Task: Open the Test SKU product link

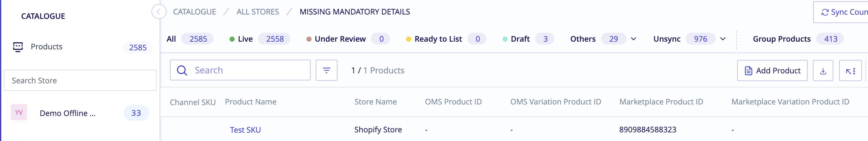Action: pyautogui.click(x=245, y=130)
